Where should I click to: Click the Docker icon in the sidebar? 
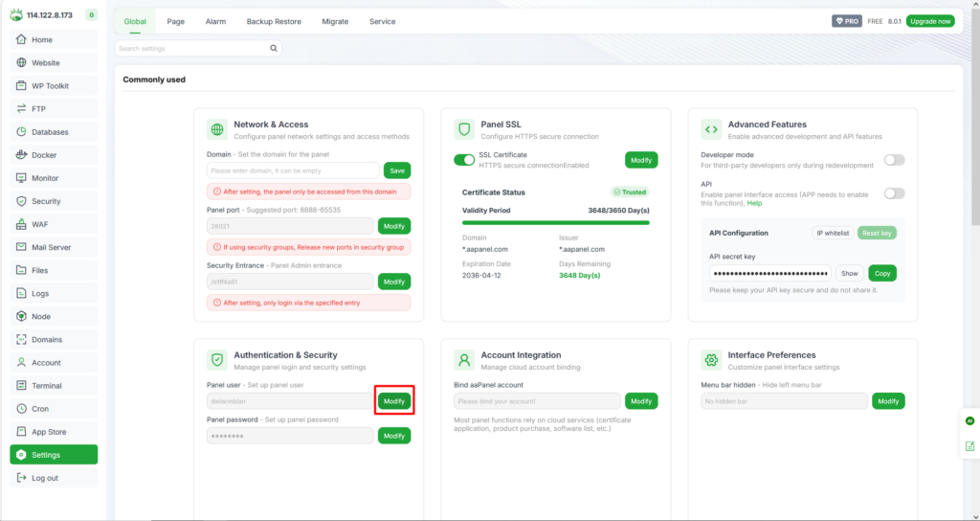[x=22, y=155]
